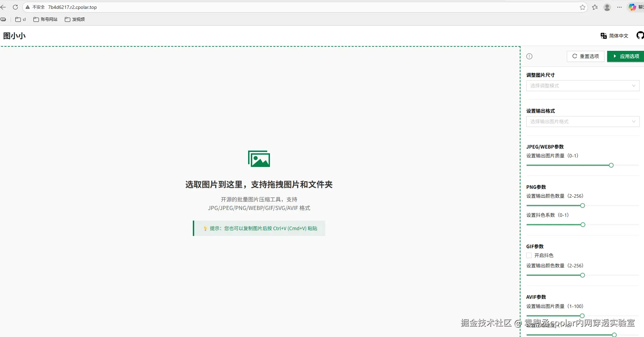The image size is (644, 337).
Task: Click the language translate icon
Action: pyautogui.click(x=603, y=36)
